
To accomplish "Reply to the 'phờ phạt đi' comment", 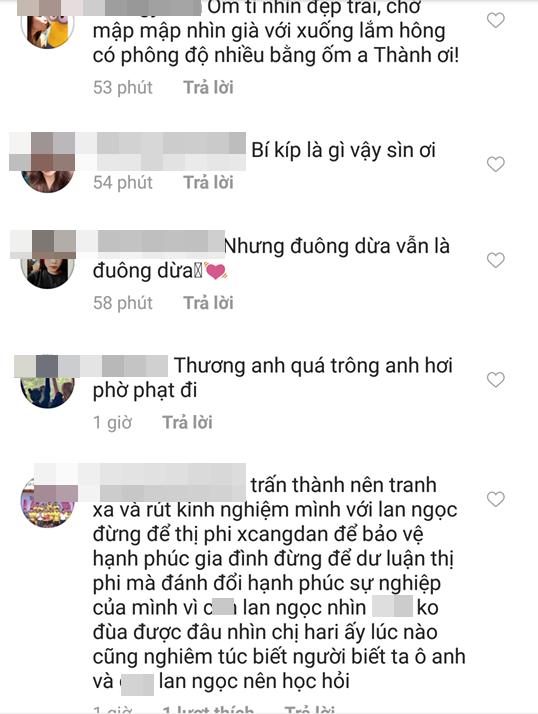I will [187, 423].
